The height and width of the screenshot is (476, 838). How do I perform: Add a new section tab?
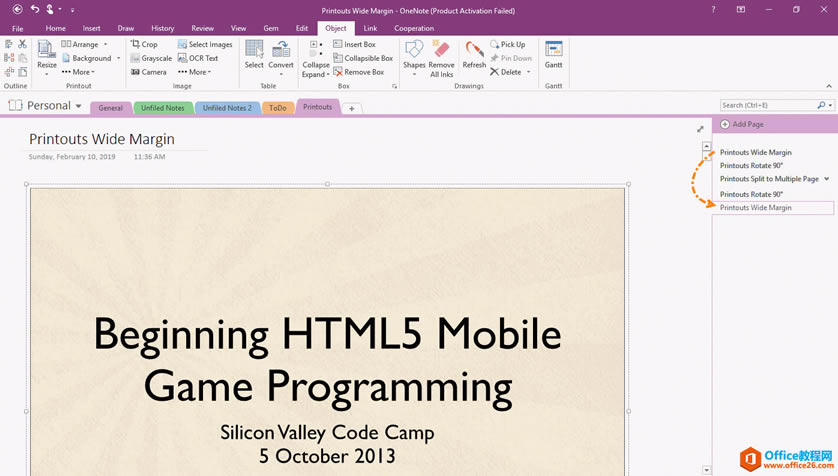[352, 108]
